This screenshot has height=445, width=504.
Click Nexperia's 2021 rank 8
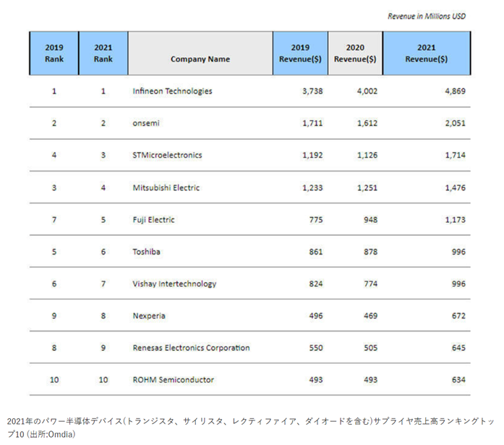[x=103, y=315]
